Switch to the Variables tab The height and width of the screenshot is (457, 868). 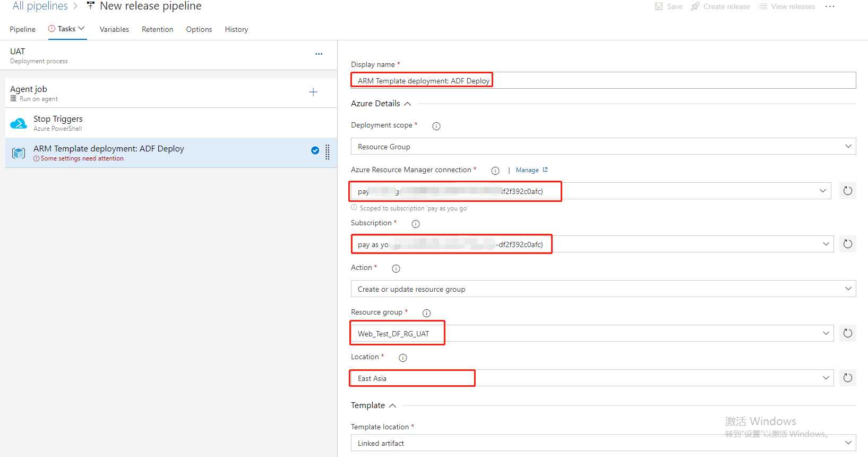[x=114, y=29]
